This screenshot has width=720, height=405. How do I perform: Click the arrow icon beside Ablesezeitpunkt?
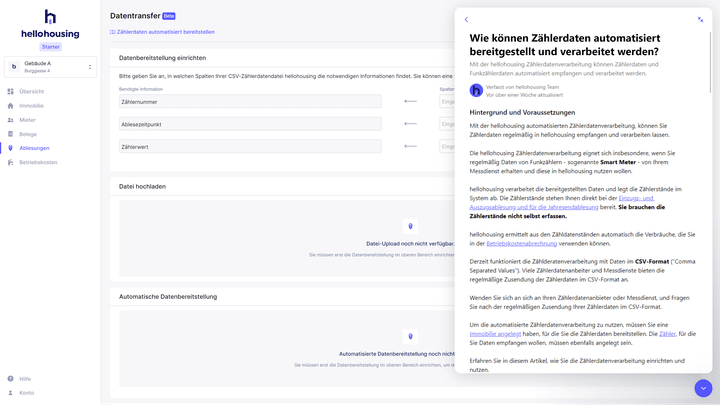(410, 124)
